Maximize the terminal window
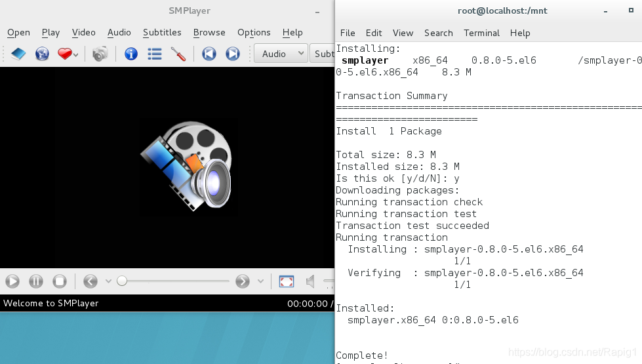The image size is (642, 364). click(x=631, y=10)
